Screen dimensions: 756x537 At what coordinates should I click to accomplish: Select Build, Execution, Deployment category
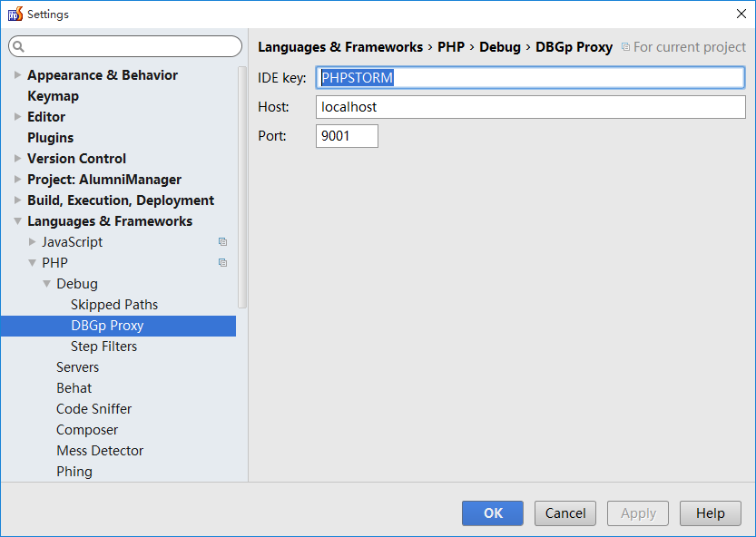click(x=121, y=200)
